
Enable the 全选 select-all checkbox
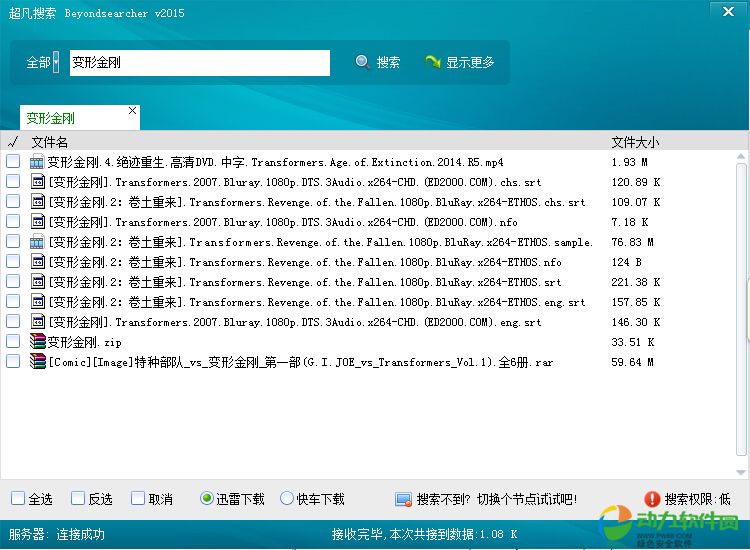click(x=18, y=498)
